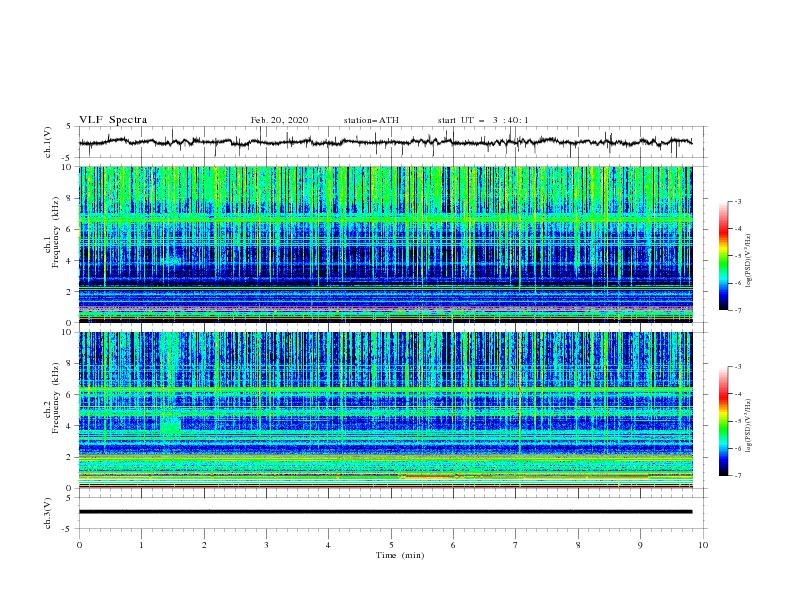Click the "5" tick of ch.1(V) axis

point(69,127)
